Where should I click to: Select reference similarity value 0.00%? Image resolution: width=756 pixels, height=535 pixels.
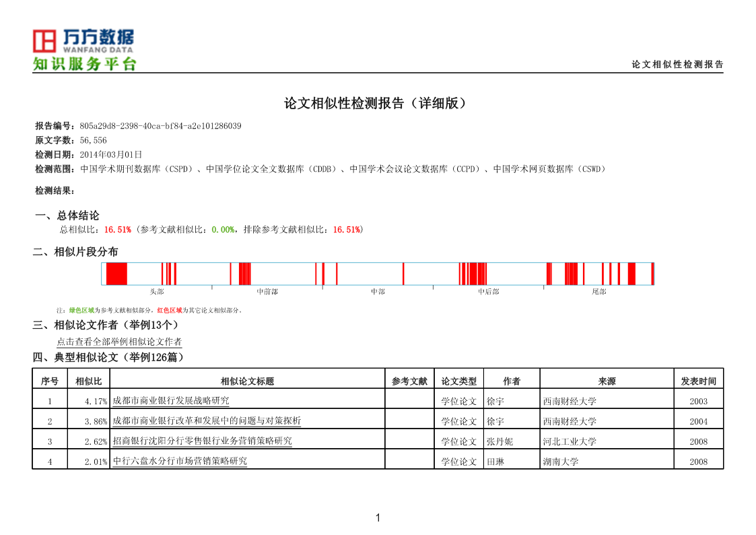click(x=223, y=230)
